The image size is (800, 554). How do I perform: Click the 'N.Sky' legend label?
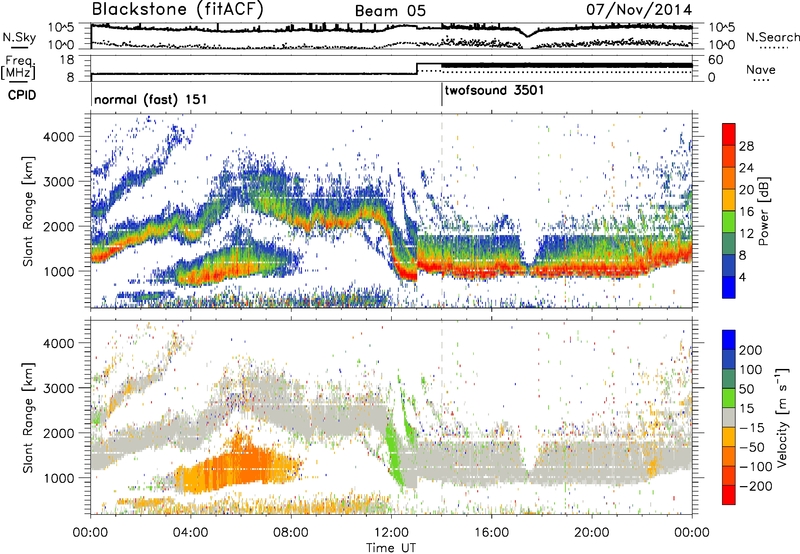pyautogui.click(x=19, y=37)
